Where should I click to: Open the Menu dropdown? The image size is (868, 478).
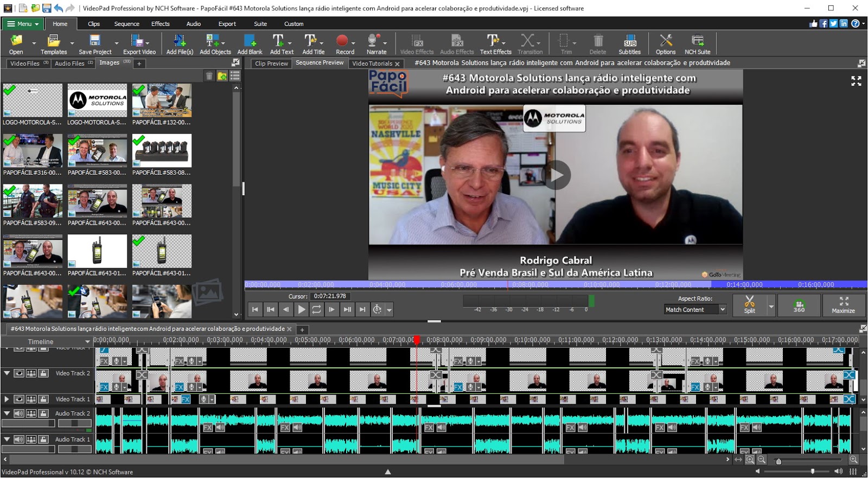[23, 24]
